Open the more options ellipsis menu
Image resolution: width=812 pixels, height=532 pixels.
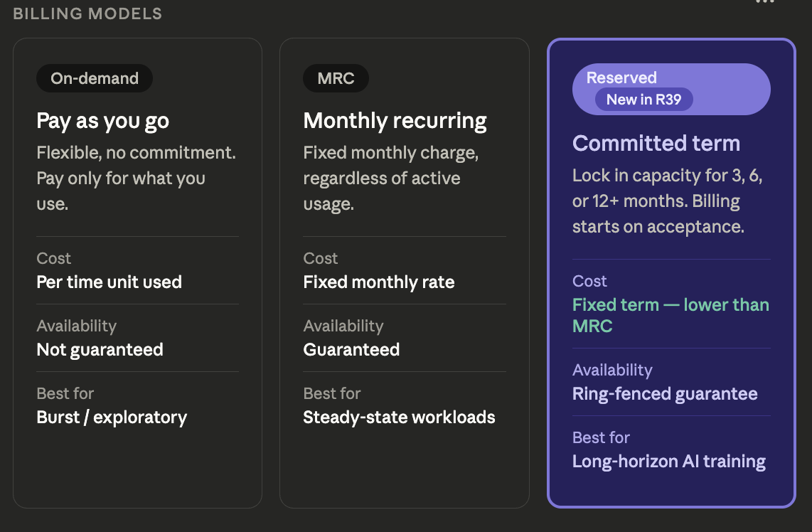click(x=764, y=2)
